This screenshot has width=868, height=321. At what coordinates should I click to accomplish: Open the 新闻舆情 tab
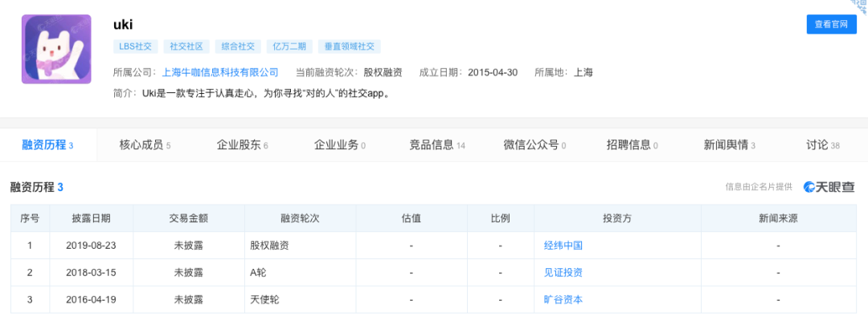click(x=730, y=145)
